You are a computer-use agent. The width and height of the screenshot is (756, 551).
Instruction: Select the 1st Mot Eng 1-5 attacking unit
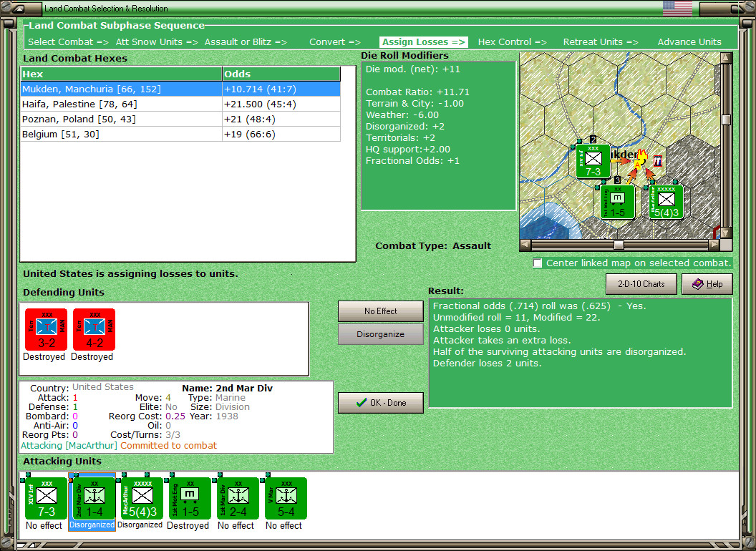tap(190, 499)
